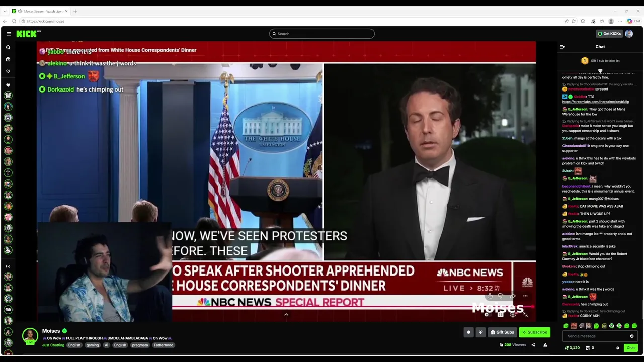Open Moises channel avatar
Image resolution: width=644 pixels, height=362 pixels.
pos(30,336)
